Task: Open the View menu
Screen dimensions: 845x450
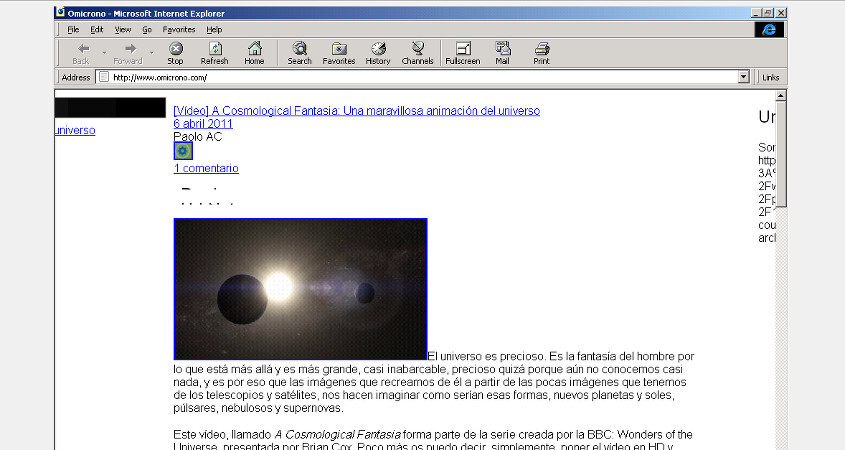Action: [x=122, y=30]
